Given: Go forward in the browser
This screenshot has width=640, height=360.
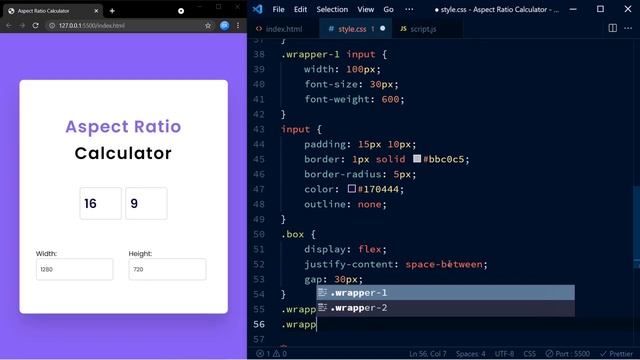Looking at the screenshot, I should point(22,25).
